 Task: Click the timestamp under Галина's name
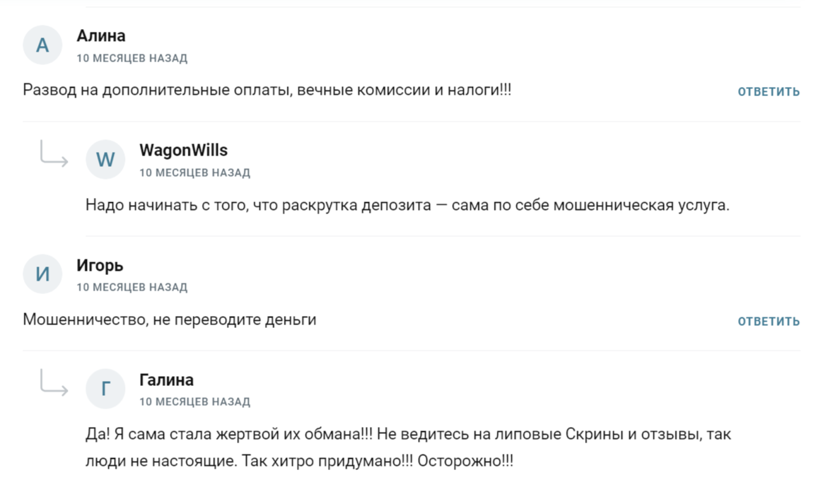pyautogui.click(x=194, y=402)
